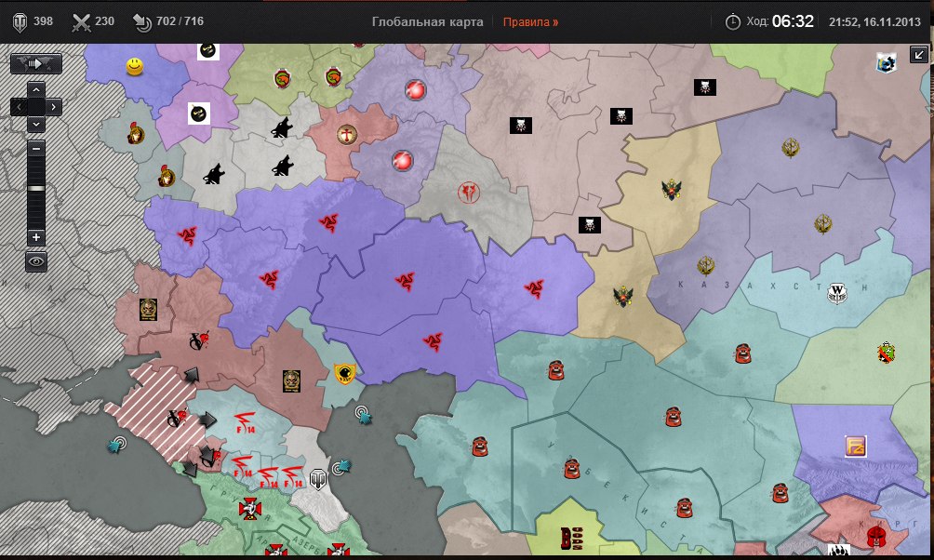Select the red cross emblem over Грузия
The width and height of the screenshot is (934, 560).
click(250, 509)
